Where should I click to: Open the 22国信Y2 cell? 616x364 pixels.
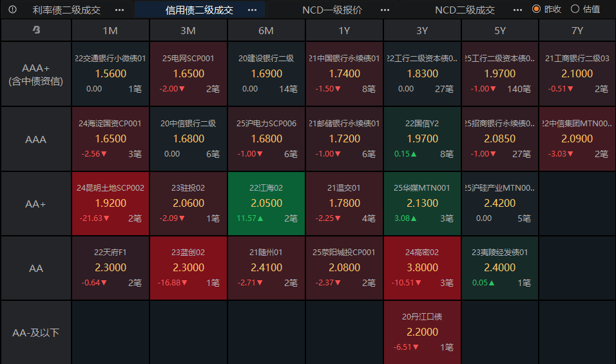pyautogui.click(x=422, y=139)
